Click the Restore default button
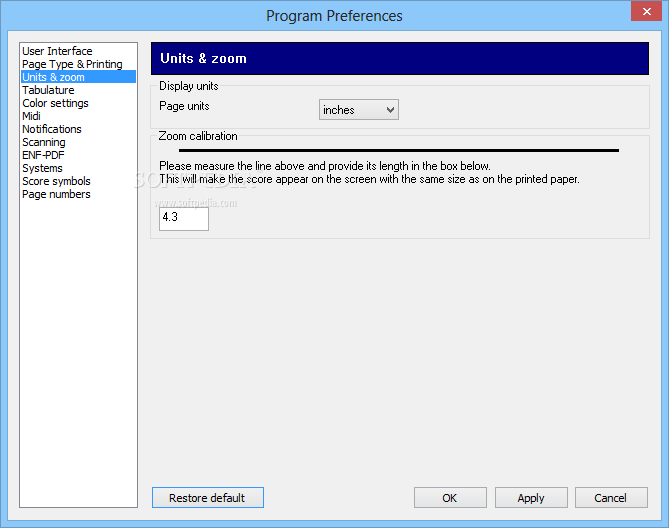 [x=208, y=498]
